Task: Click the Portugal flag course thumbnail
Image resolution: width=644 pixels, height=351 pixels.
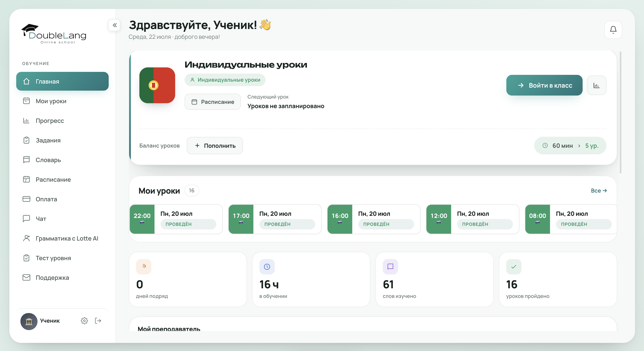Action: click(x=157, y=85)
